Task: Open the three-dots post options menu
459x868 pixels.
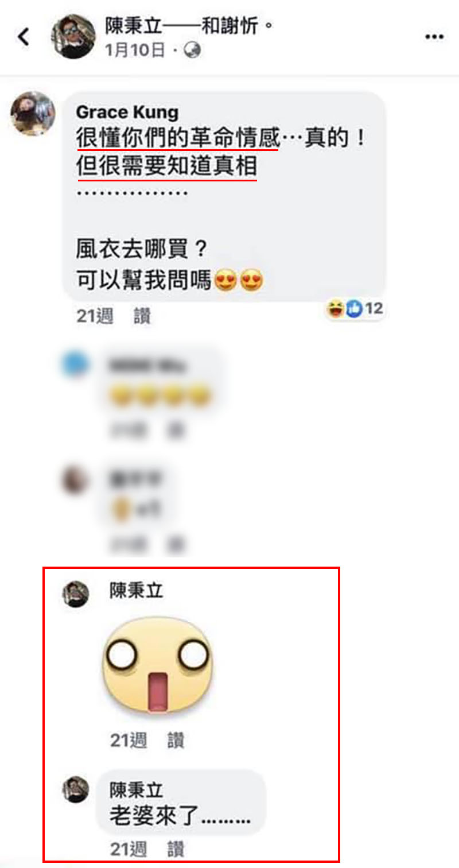Action: [x=434, y=37]
